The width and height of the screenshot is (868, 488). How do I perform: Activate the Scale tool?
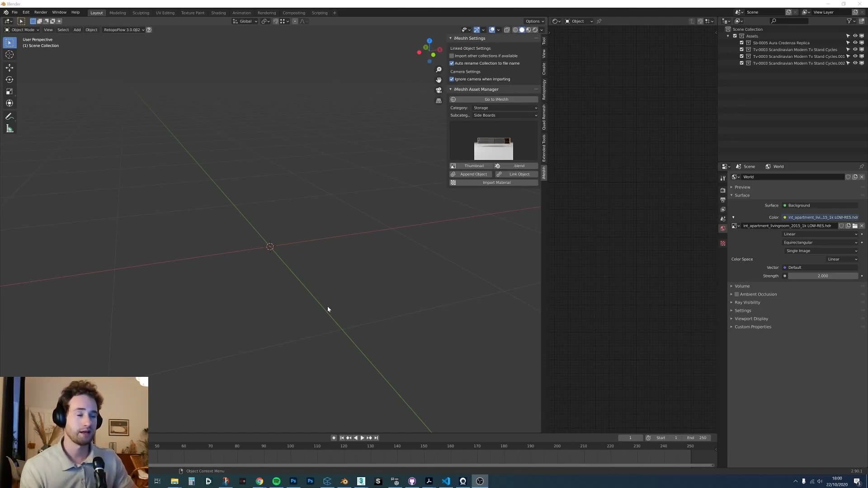pos(9,91)
